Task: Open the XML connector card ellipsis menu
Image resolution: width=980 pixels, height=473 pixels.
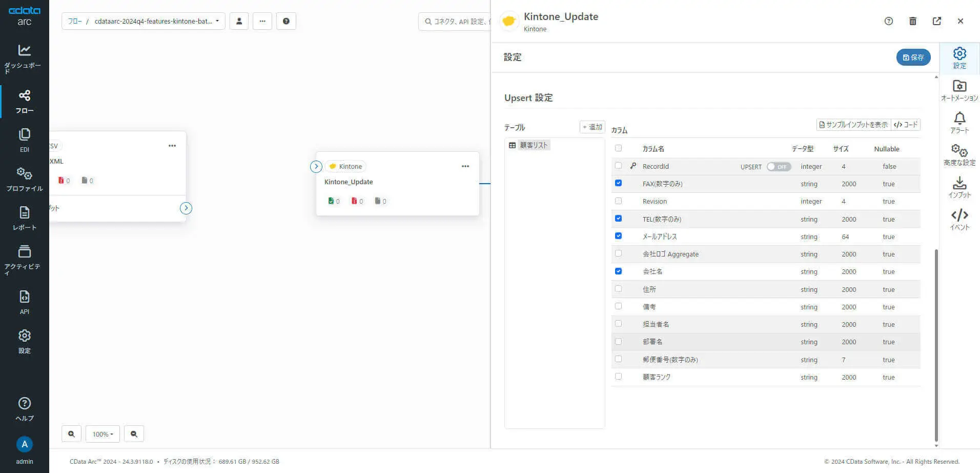Action: click(x=172, y=146)
